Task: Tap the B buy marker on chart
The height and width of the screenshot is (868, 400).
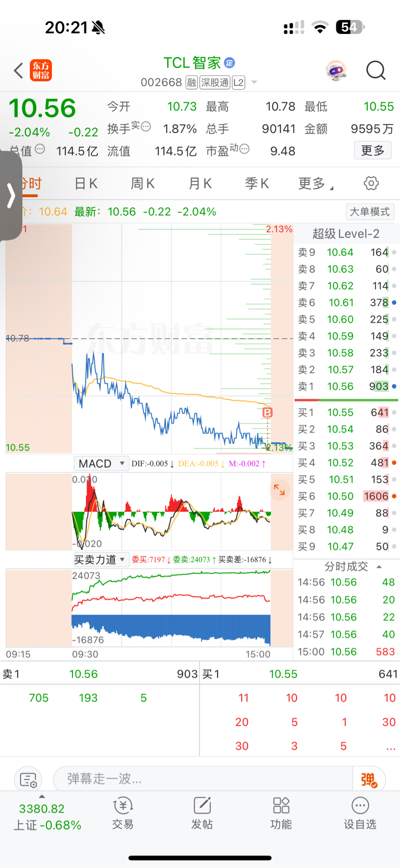Action: 267,412
